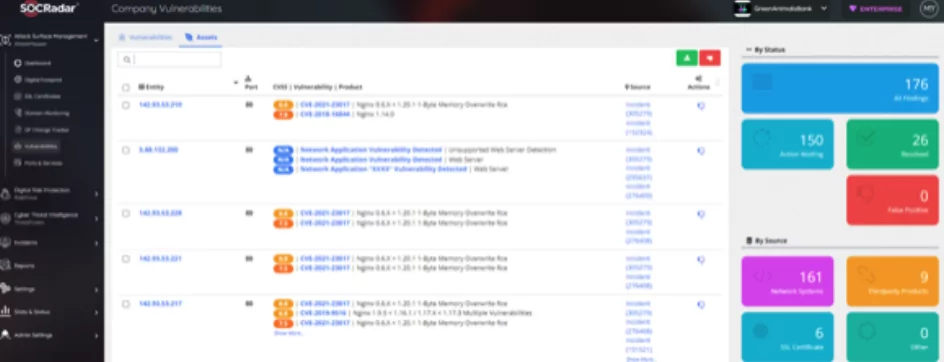Click the Digital Risk Protection module icon
The width and height of the screenshot is (944, 362).
point(5,193)
